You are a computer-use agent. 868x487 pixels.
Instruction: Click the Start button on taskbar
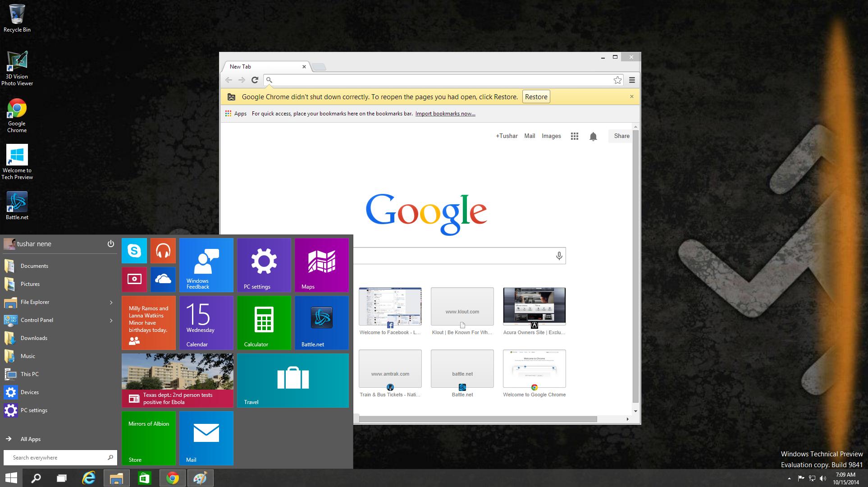click(11, 478)
